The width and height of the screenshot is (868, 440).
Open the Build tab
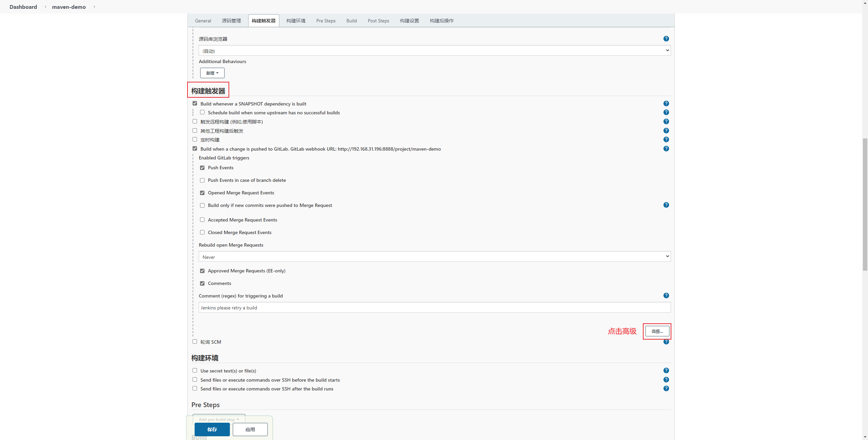coord(352,21)
